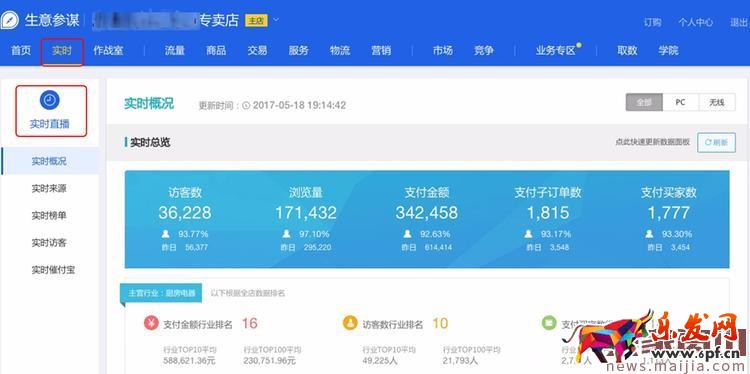
Task: Click the 主营行业 category tag
Action: (162, 293)
